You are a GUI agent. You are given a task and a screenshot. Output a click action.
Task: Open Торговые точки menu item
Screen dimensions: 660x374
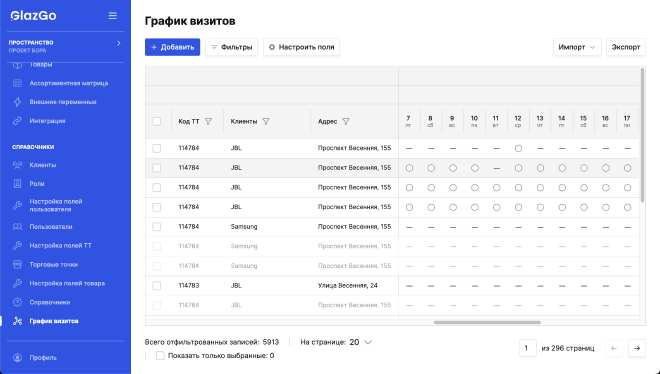click(x=53, y=264)
